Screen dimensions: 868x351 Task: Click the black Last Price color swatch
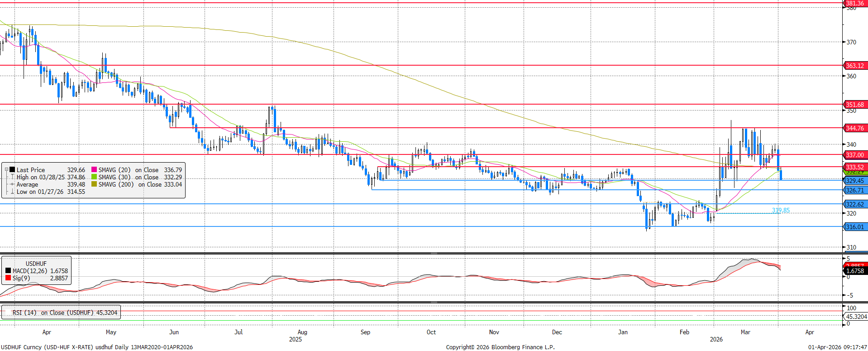coord(13,170)
